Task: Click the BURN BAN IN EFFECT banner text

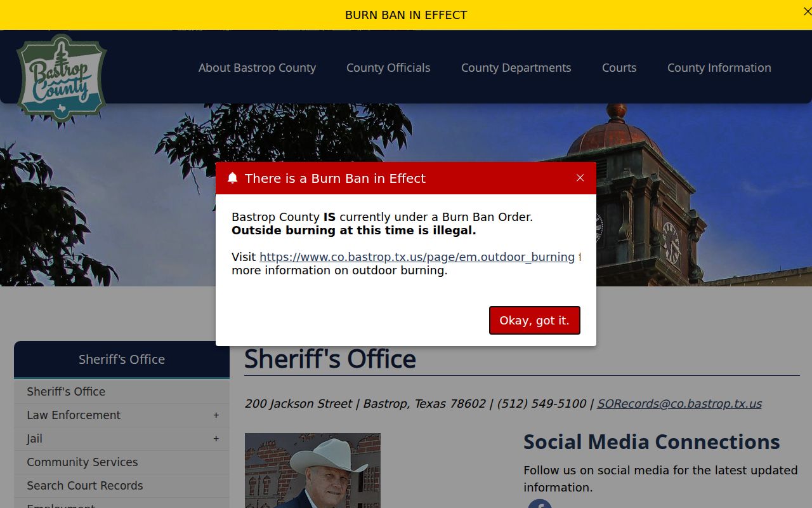Action: tap(406, 15)
